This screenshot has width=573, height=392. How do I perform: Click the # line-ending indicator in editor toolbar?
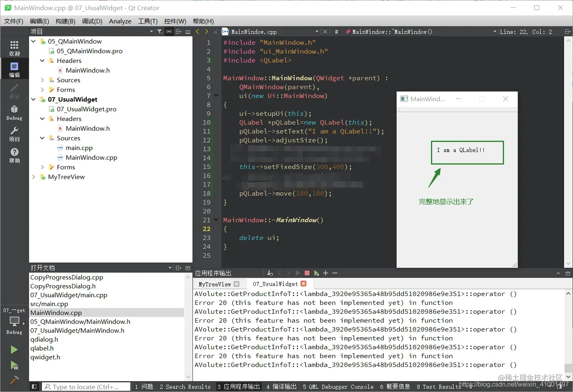[336, 31]
